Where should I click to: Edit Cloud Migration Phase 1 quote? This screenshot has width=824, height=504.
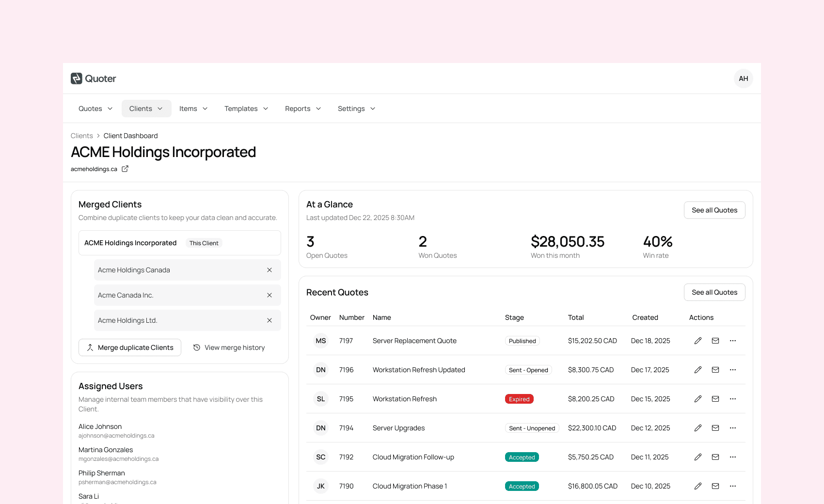[698, 486]
